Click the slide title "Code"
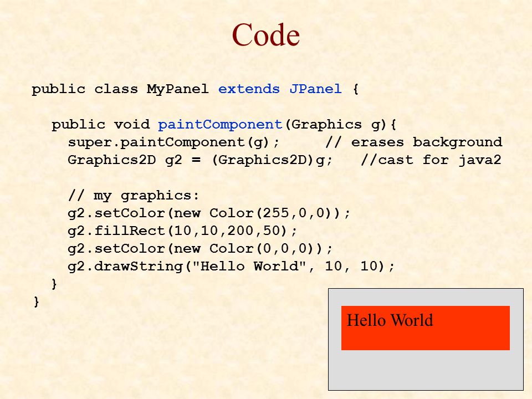 (265, 35)
